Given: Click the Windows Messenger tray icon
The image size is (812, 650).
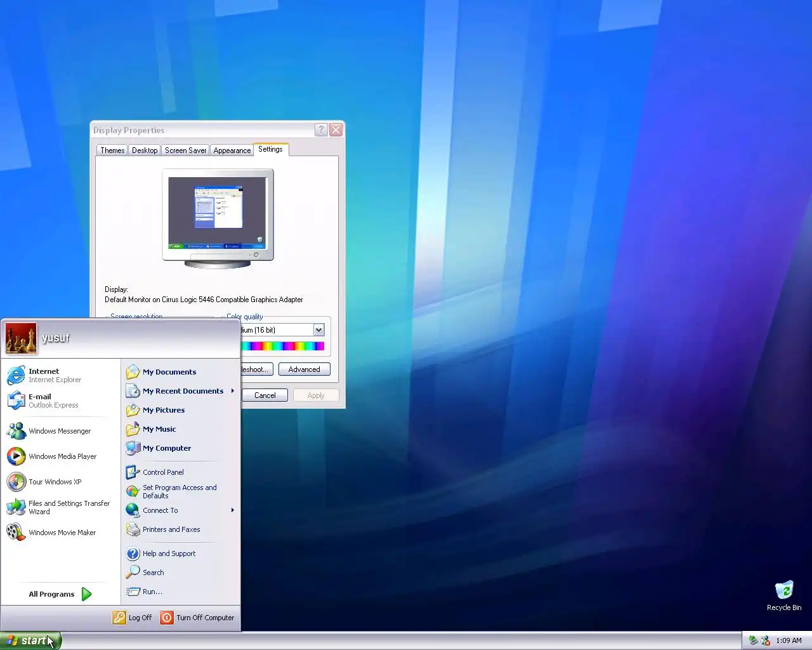Looking at the screenshot, I should click(x=765, y=640).
